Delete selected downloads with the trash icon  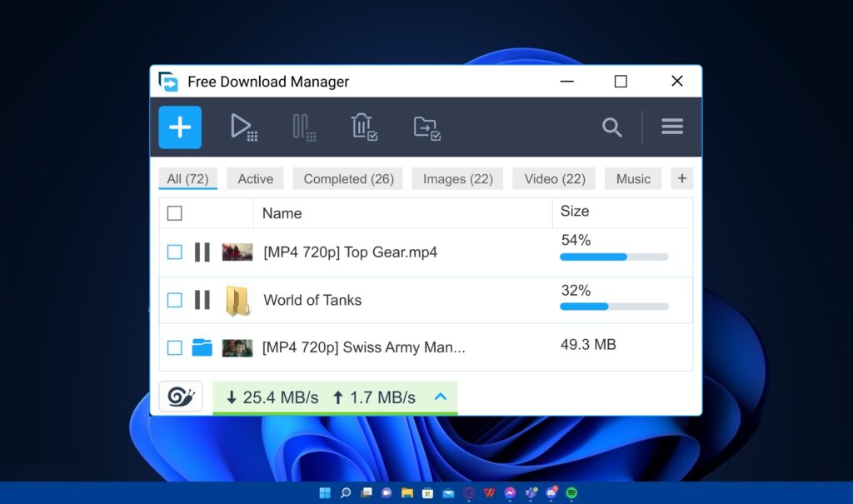point(364,127)
